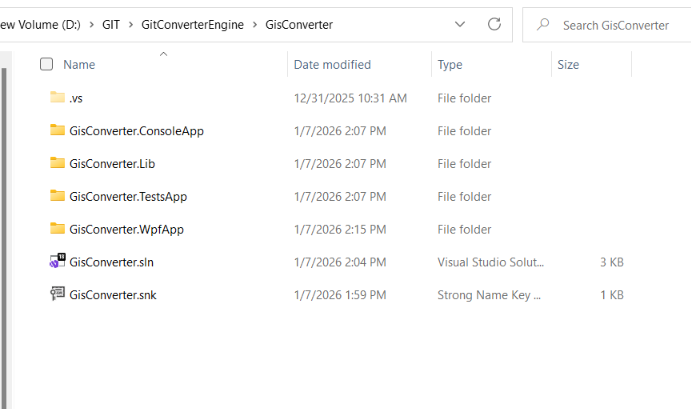
Task: Click the date 1/7/2026 2:04 PM
Action: coord(340,262)
